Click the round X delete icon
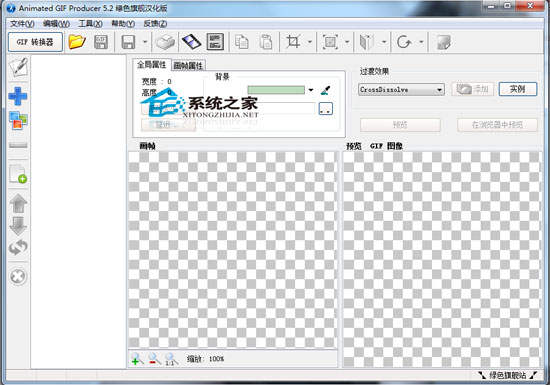 (x=18, y=277)
